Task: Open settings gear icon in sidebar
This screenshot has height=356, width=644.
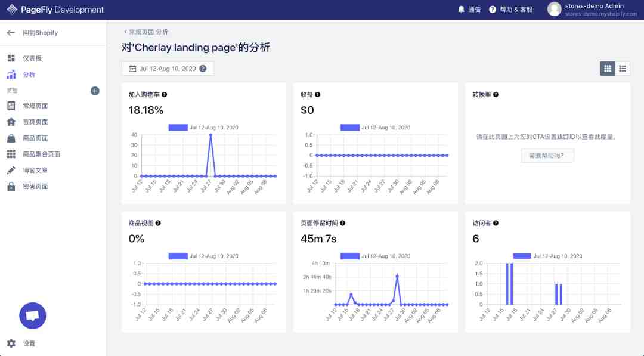Action: (x=11, y=343)
